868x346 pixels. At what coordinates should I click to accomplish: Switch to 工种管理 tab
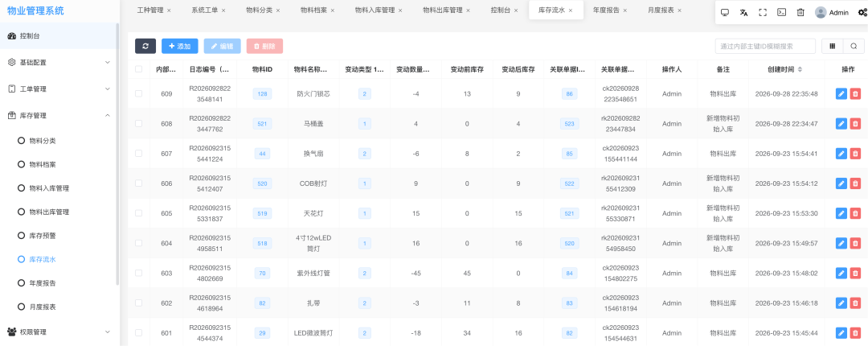150,10
